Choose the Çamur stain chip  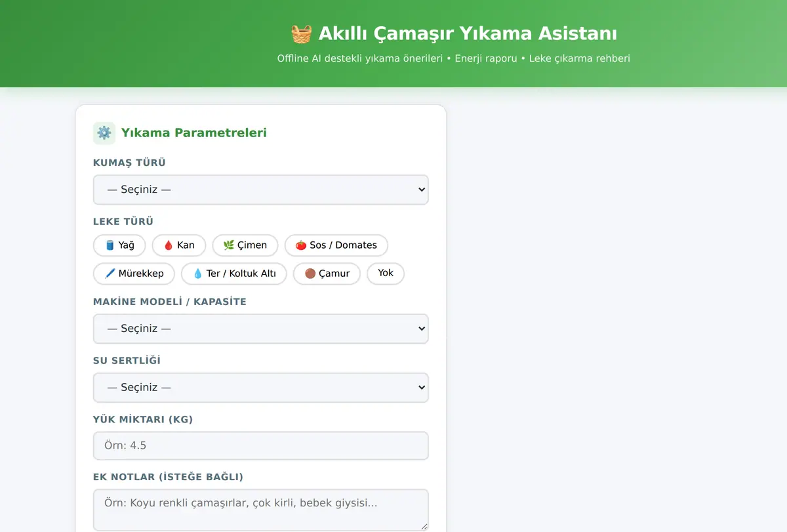coord(327,274)
